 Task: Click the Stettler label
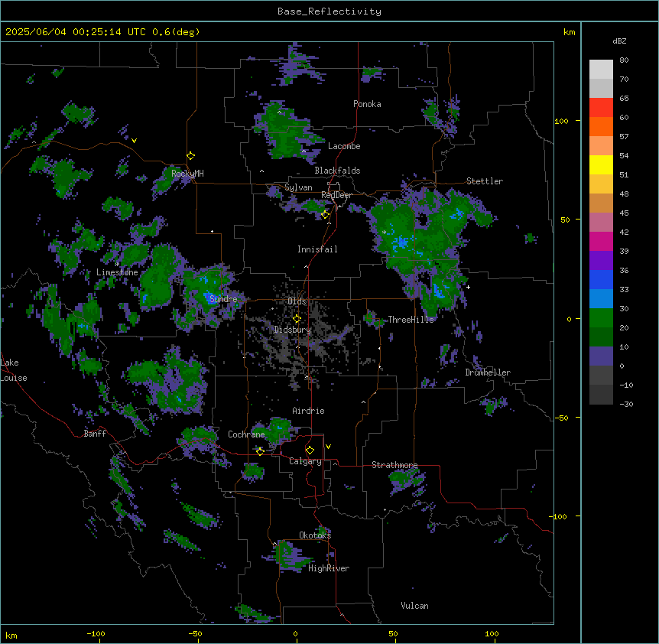(485, 181)
